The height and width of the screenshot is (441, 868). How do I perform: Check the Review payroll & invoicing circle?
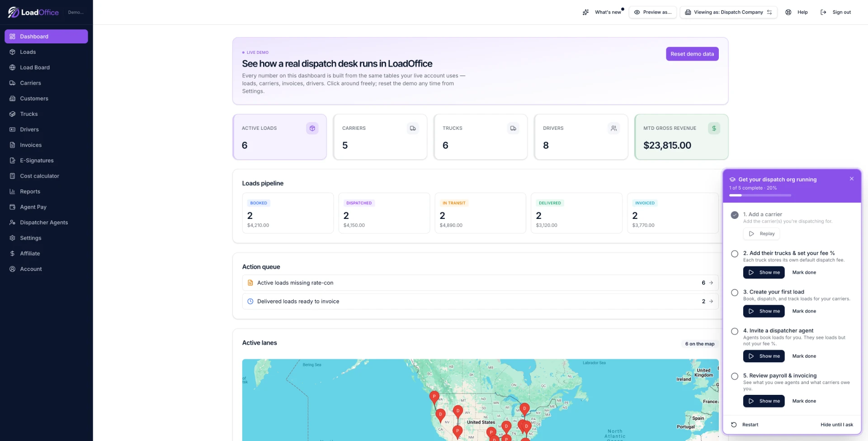[735, 376]
